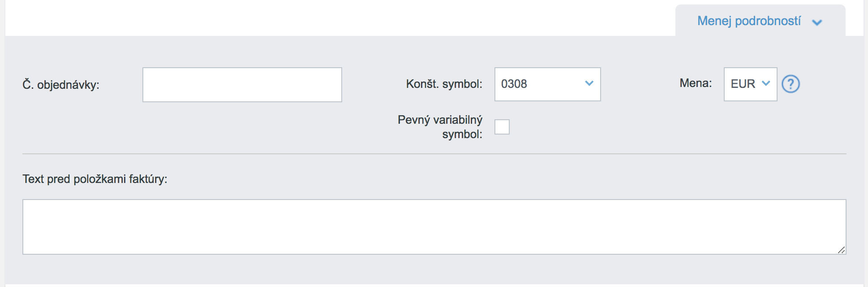
Task: Click the 'Č. objednávky:' label
Action: coord(61,85)
